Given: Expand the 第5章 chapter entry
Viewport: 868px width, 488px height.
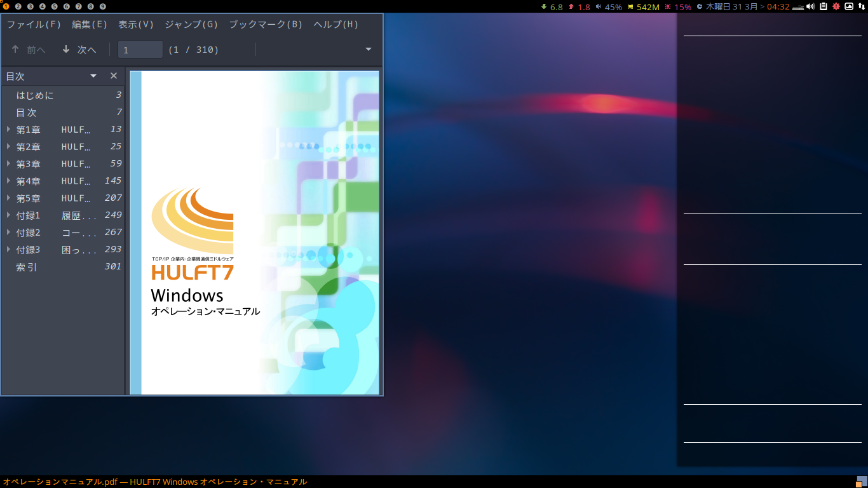Looking at the screenshot, I should click(x=9, y=198).
